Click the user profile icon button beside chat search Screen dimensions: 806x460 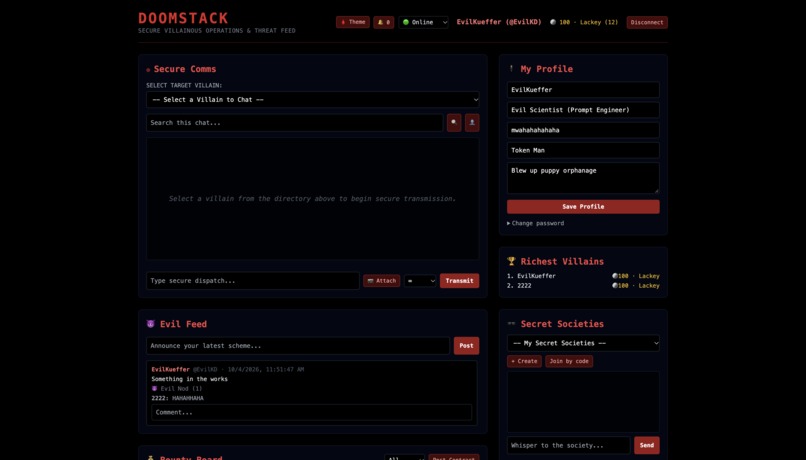[x=472, y=123]
